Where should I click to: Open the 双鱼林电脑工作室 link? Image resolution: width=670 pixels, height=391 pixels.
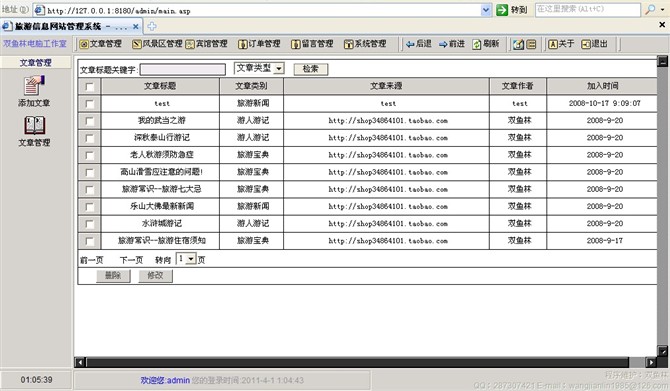[35, 44]
